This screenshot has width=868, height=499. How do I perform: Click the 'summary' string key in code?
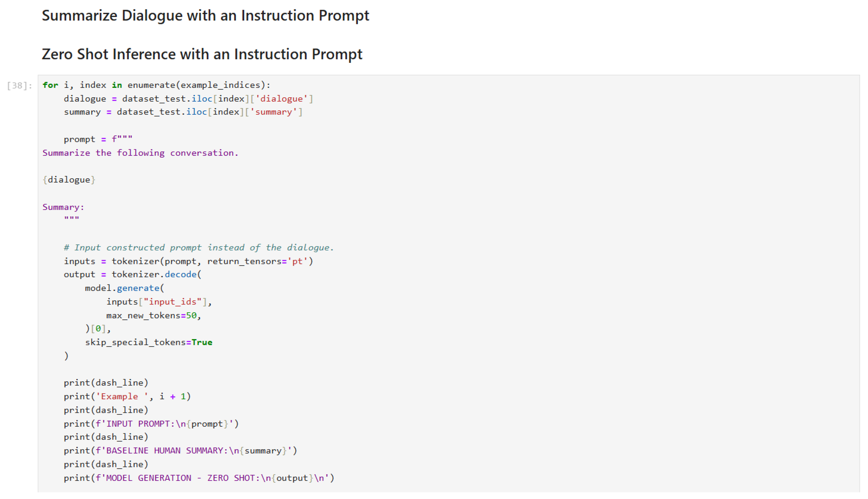[x=273, y=112]
